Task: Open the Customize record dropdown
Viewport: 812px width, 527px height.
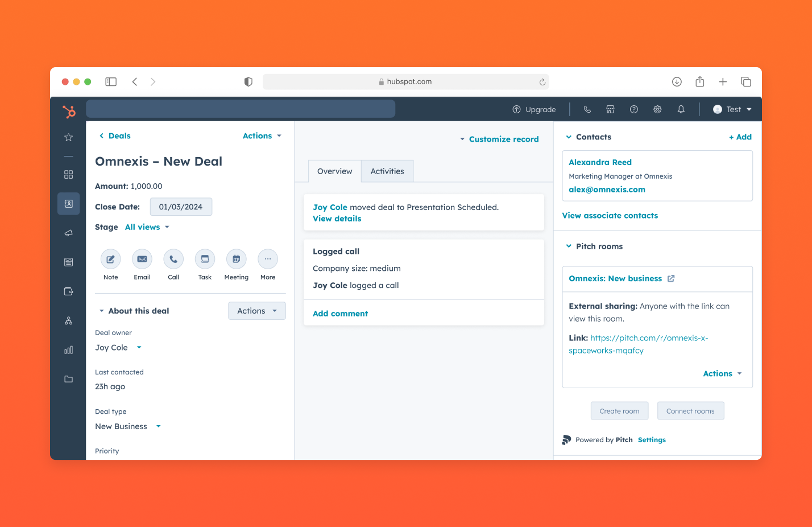Action: click(499, 139)
